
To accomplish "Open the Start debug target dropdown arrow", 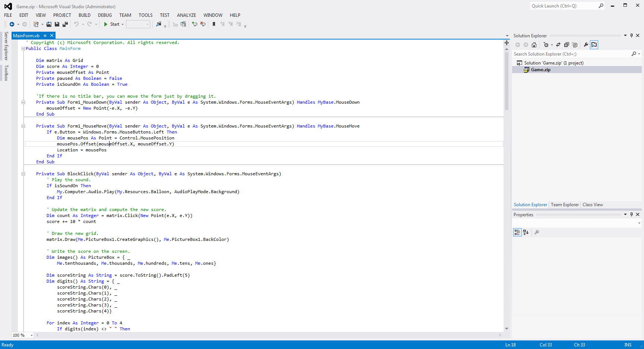I will (123, 24).
